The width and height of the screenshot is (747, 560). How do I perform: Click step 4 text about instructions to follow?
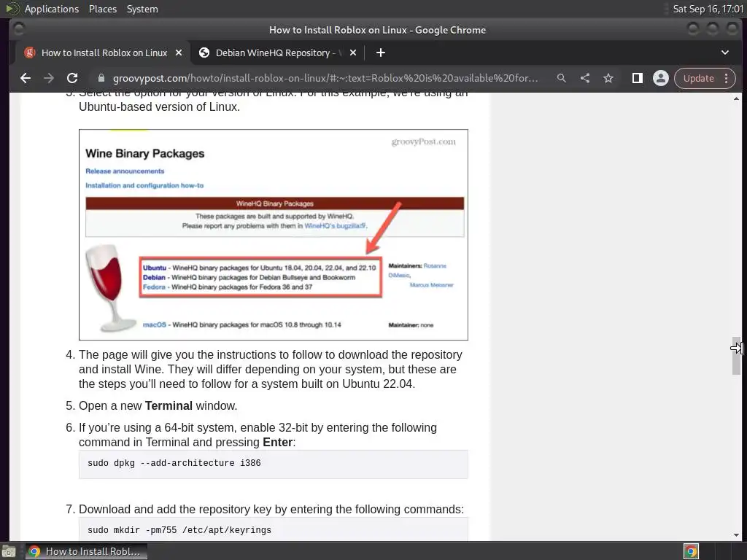pyautogui.click(x=270, y=370)
